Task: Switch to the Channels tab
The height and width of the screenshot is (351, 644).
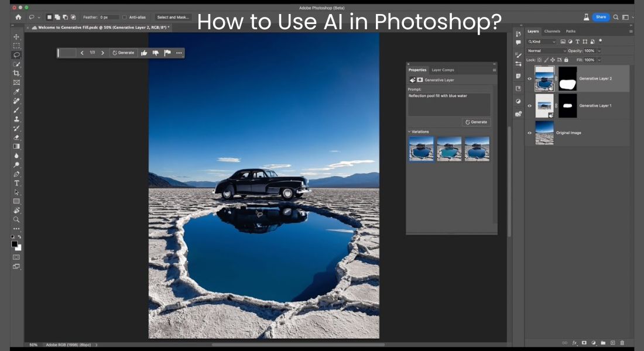Action: (x=553, y=31)
